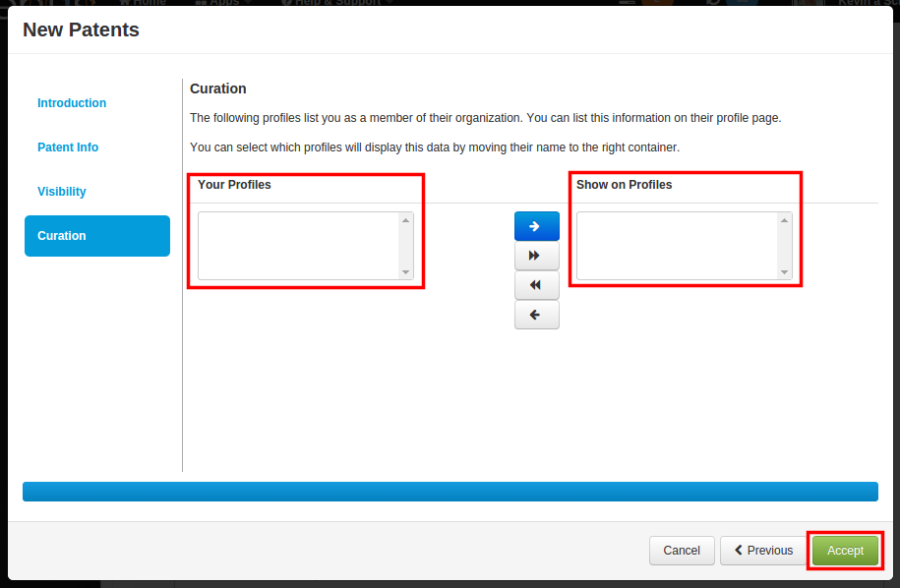Screen dimensions: 900x588
Task: Click the 'New Patents' dialog title
Action: click(81, 29)
